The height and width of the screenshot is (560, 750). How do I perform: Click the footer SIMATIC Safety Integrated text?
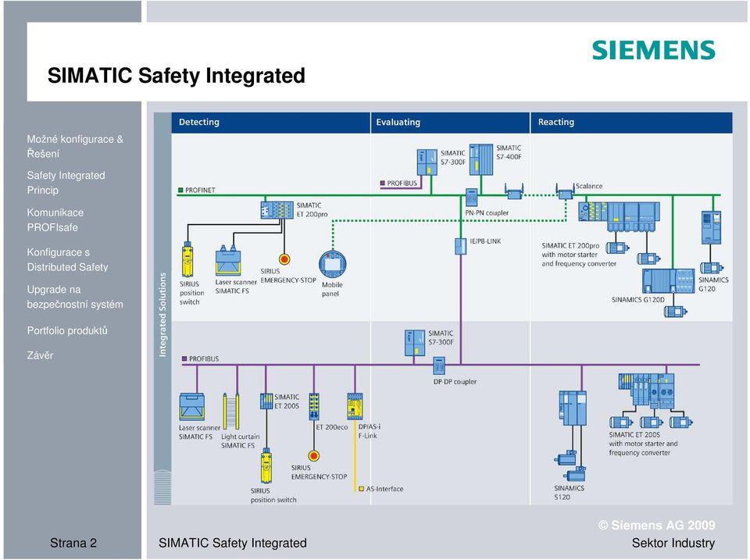[233, 544]
